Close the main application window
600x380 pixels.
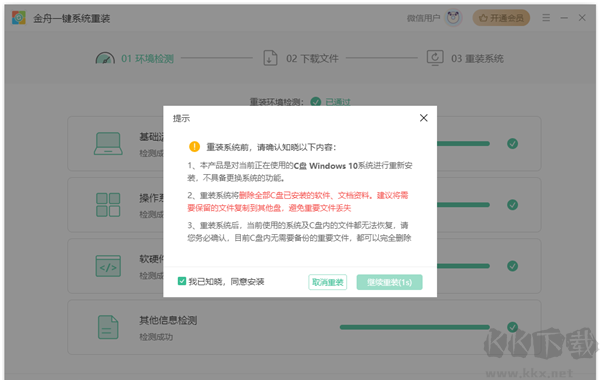(582, 18)
